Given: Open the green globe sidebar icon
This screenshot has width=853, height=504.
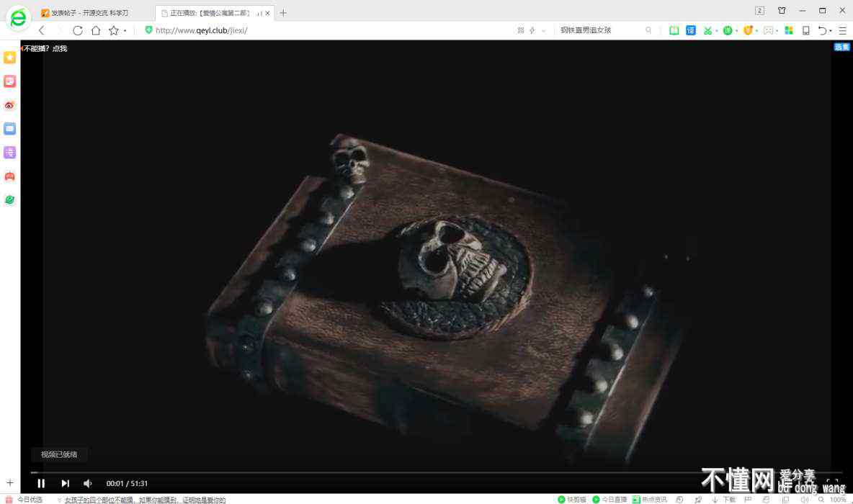Looking at the screenshot, I should pyautogui.click(x=10, y=200).
